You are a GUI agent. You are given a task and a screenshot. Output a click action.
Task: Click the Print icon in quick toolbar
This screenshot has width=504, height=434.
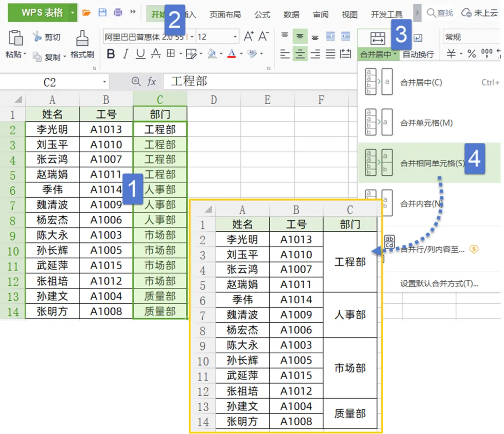click(118, 13)
